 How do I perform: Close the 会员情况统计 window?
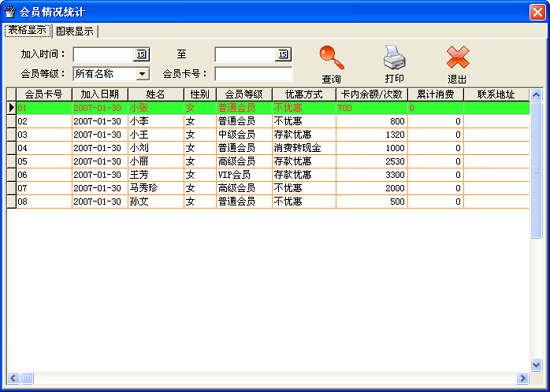(537, 12)
